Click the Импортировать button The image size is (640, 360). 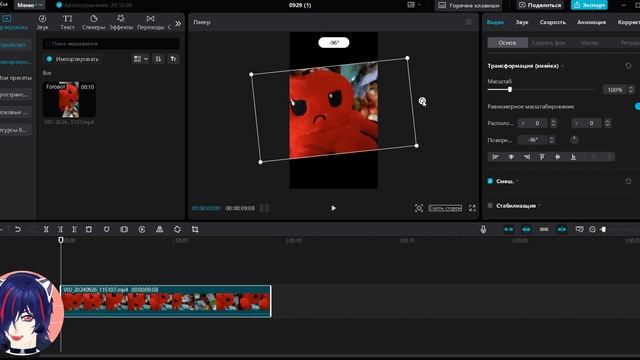pos(73,59)
